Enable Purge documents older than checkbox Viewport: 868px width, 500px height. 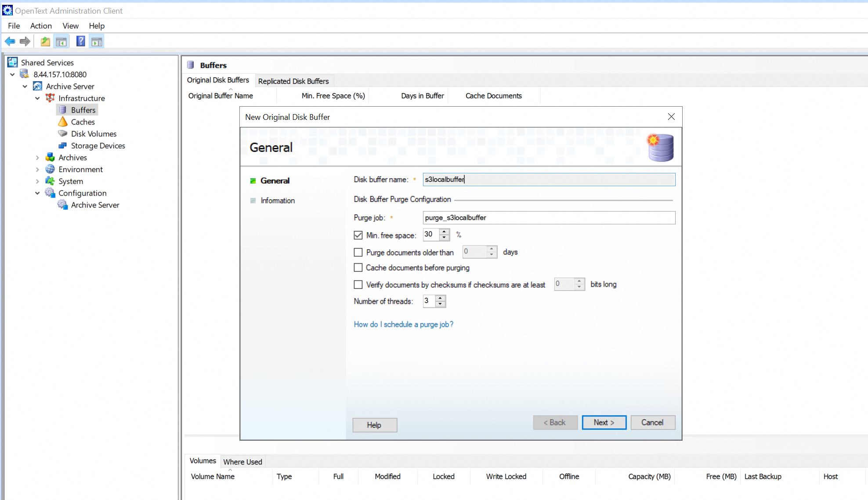pyautogui.click(x=358, y=252)
